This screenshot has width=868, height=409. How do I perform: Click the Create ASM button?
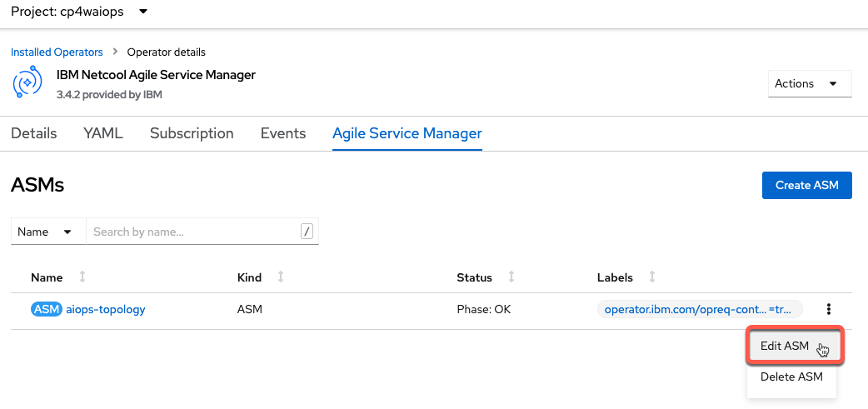tap(806, 185)
